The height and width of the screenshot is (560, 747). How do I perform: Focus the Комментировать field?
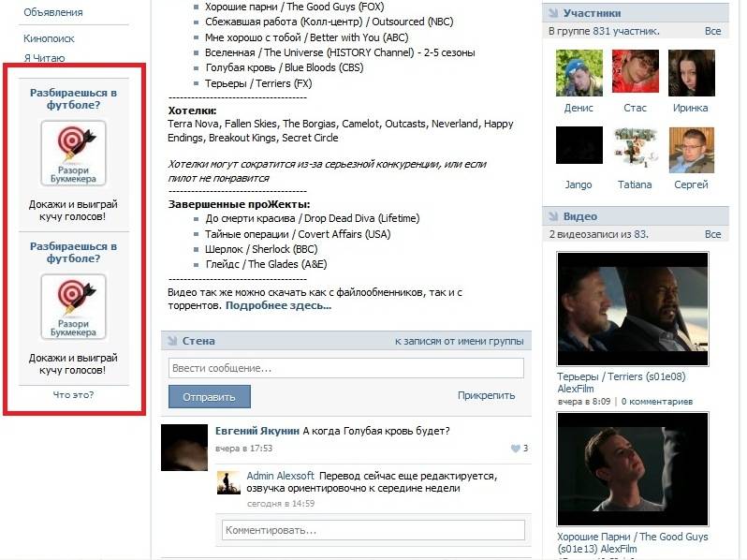click(x=373, y=530)
